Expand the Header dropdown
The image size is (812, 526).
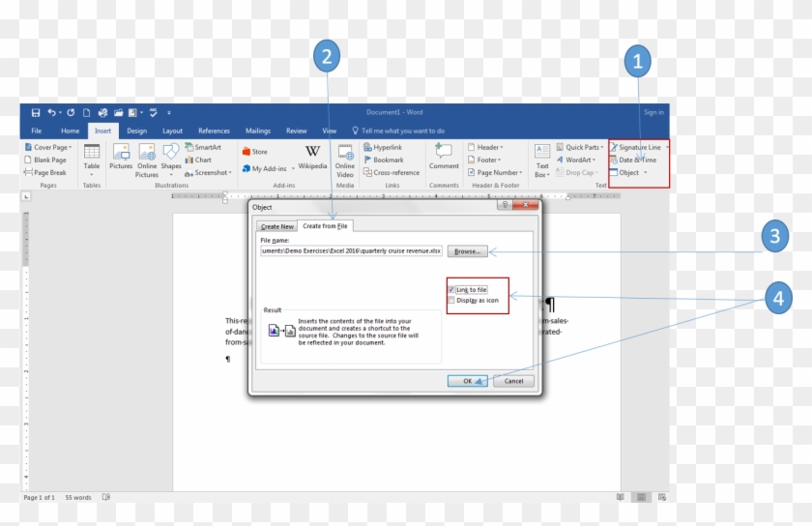[502, 147]
